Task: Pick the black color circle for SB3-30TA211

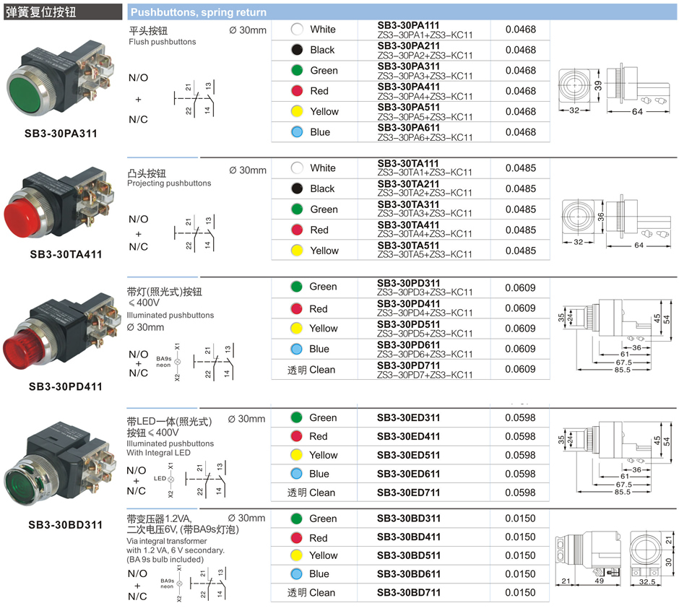Action: coord(297,188)
